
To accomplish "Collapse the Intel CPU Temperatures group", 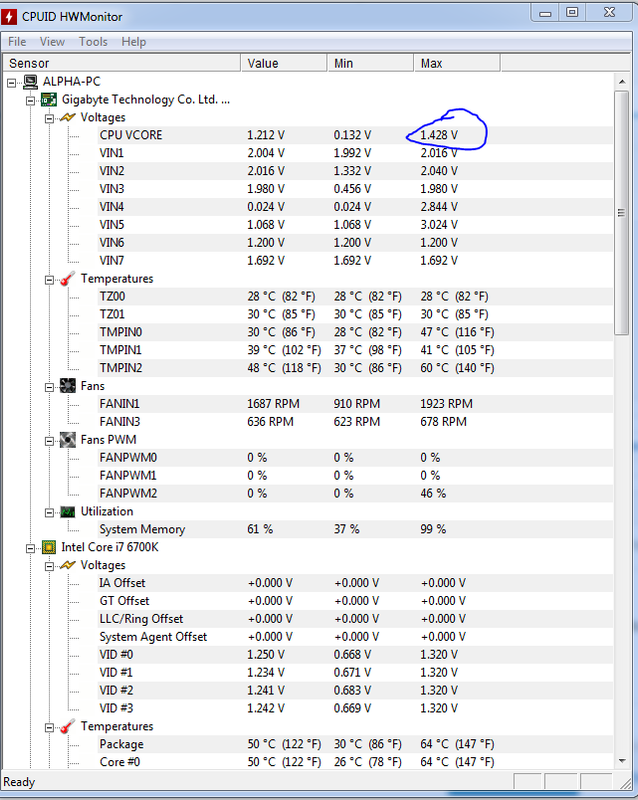I will click(50, 727).
